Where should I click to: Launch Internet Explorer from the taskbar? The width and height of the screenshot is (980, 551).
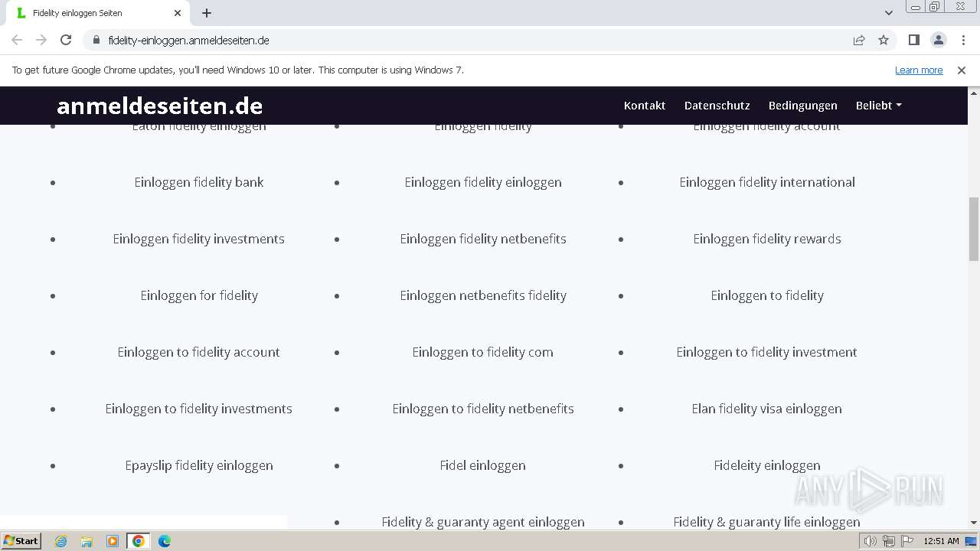tap(61, 541)
